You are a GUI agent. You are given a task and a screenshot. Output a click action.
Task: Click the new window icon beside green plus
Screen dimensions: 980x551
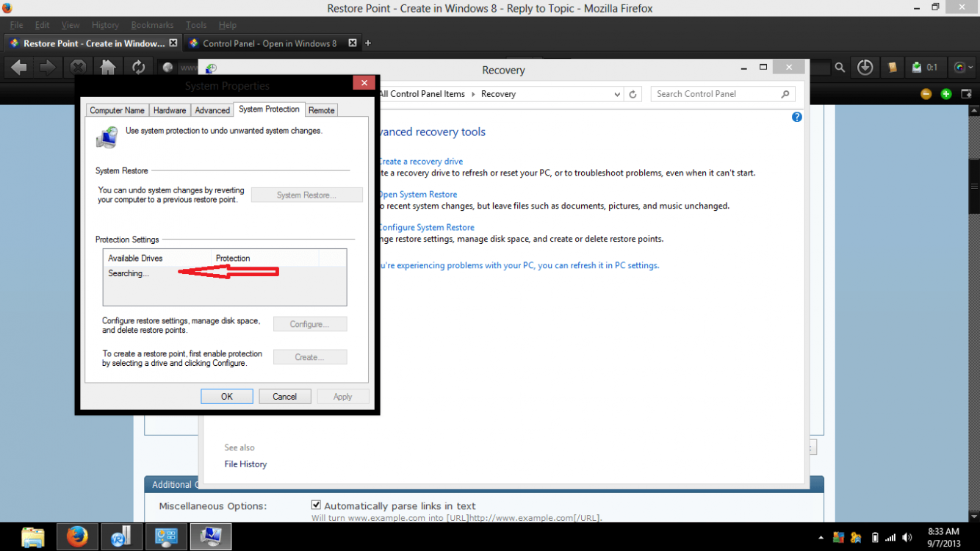[965, 93]
